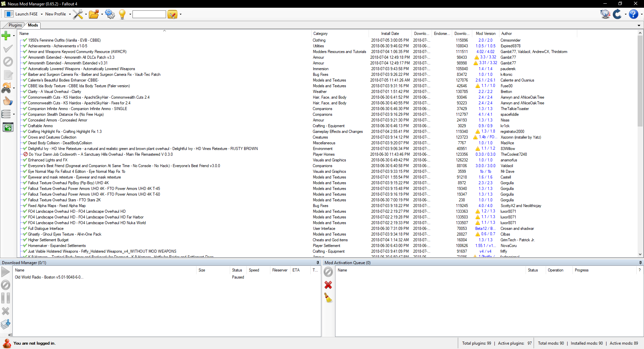Toggle checkmark for Craftable Ammo mod
644x349 pixels.
(25, 126)
